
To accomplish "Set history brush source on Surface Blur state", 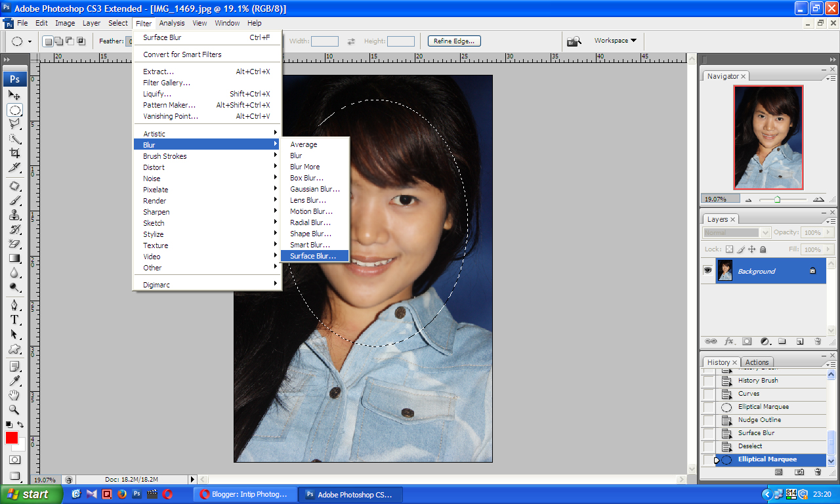I will pos(709,433).
